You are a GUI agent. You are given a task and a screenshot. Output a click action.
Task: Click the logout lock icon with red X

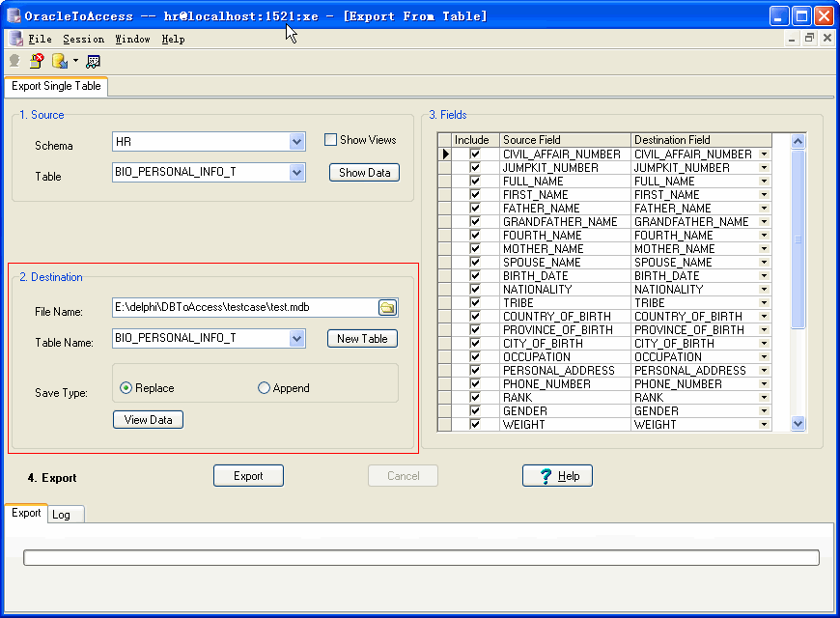coord(37,61)
